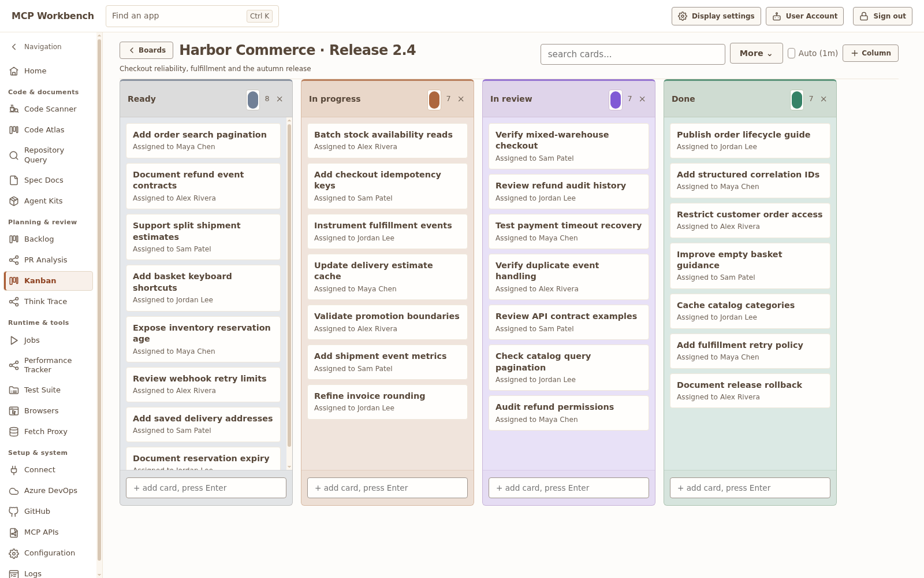This screenshot has height=578, width=924.
Task: Open Agent Kits in the sidebar
Action: pos(49,201)
